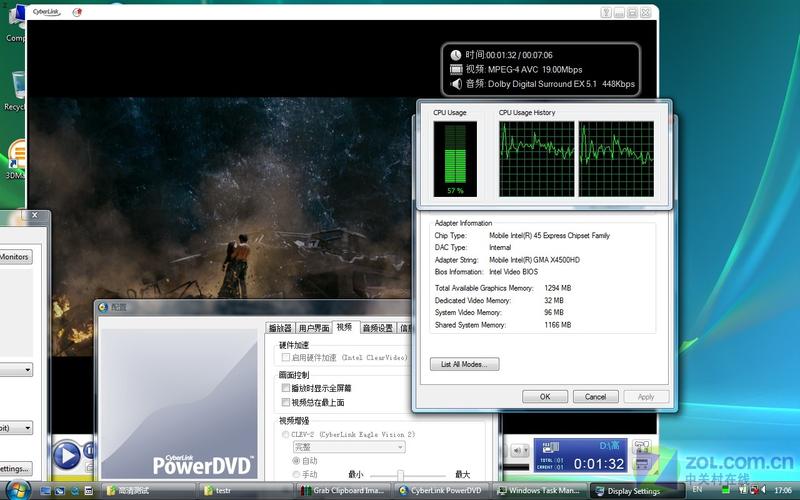This screenshot has width=800, height=500.
Task: Open testr folder taskbar button
Action: pos(245,491)
